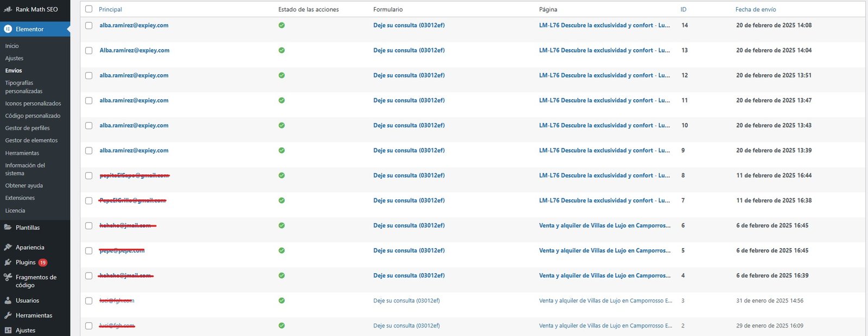Check the box for pepe@pepe.com row

point(89,251)
